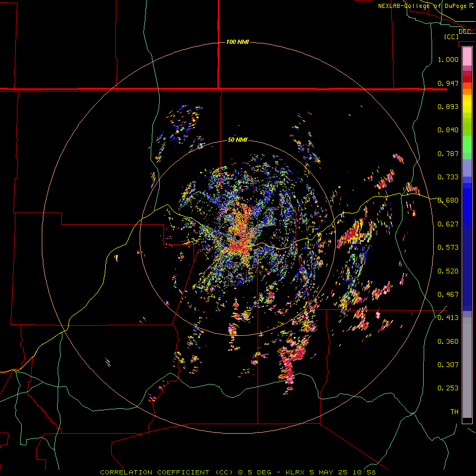
Task: Click the 0.253 scale value
Action: pos(448,388)
